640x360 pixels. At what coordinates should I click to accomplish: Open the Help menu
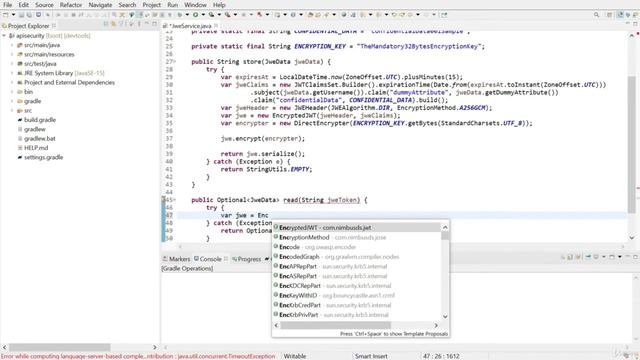click(219, 5)
